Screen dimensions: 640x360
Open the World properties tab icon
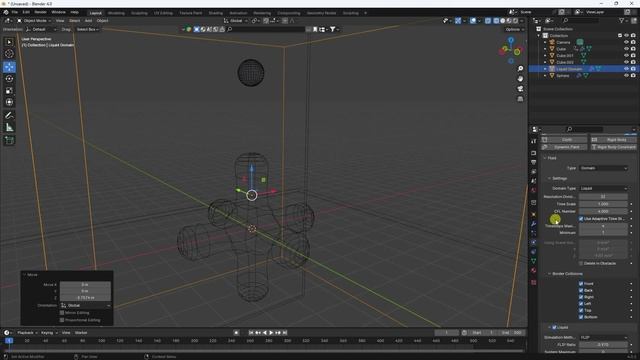point(533,190)
